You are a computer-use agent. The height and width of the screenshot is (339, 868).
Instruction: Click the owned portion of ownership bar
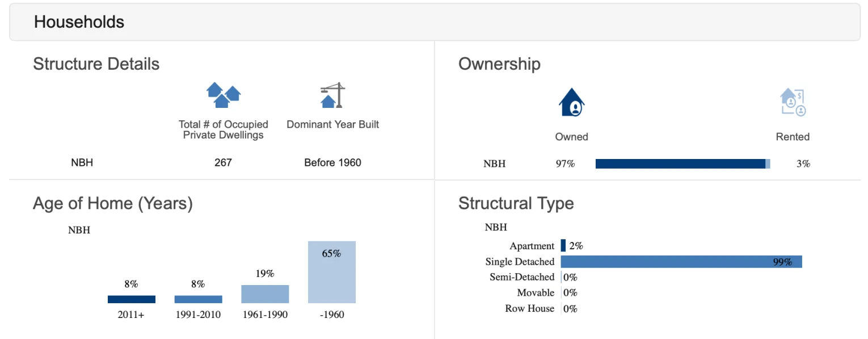pyautogui.click(x=680, y=164)
